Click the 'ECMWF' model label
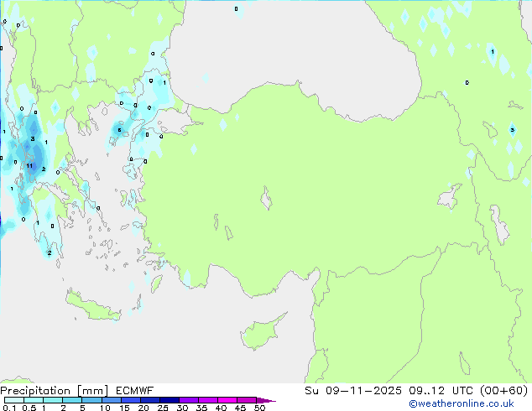 point(135,391)
